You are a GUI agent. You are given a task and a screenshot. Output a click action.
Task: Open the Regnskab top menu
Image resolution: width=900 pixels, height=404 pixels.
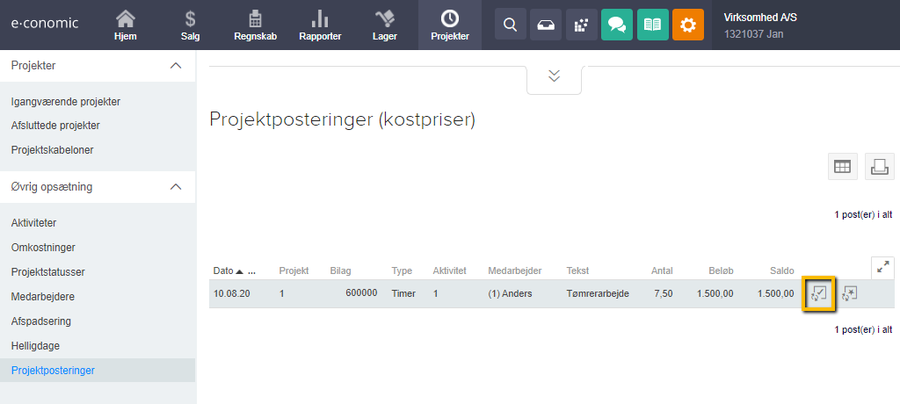pyautogui.click(x=255, y=25)
